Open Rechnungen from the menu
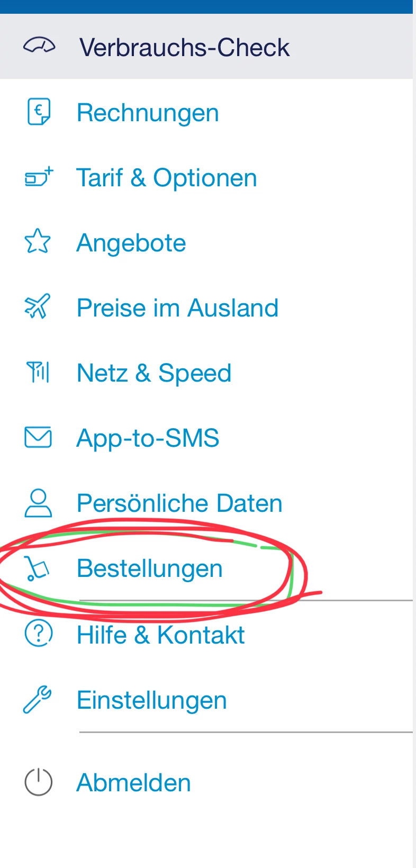Image resolution: width=416 pixels, height=868 pixels. point(148,113)
